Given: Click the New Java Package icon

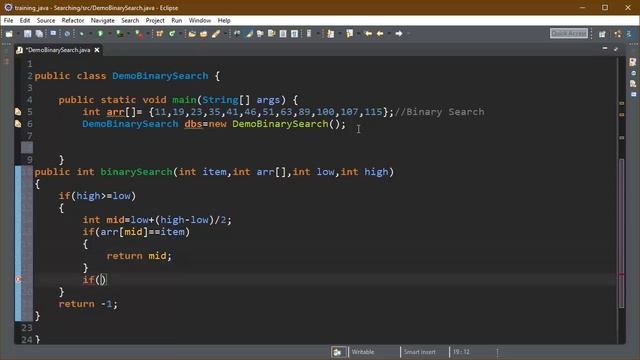Looking at the screenshot, I should 160,34.
